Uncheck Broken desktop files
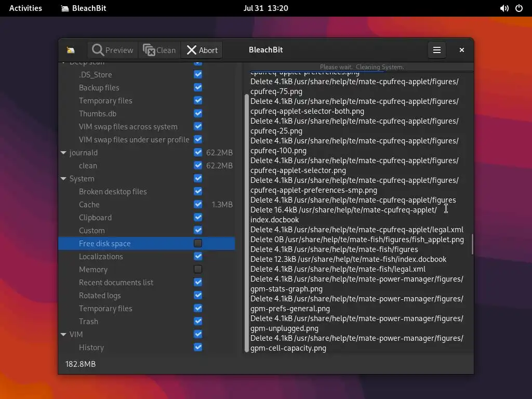 click(198, 191)
